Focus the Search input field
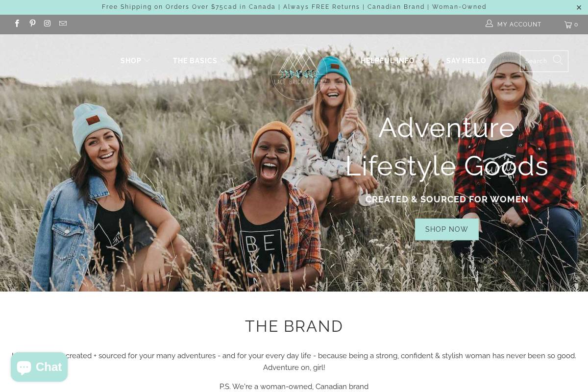Screen dimensions: 588x392 (x=538, y=61)
